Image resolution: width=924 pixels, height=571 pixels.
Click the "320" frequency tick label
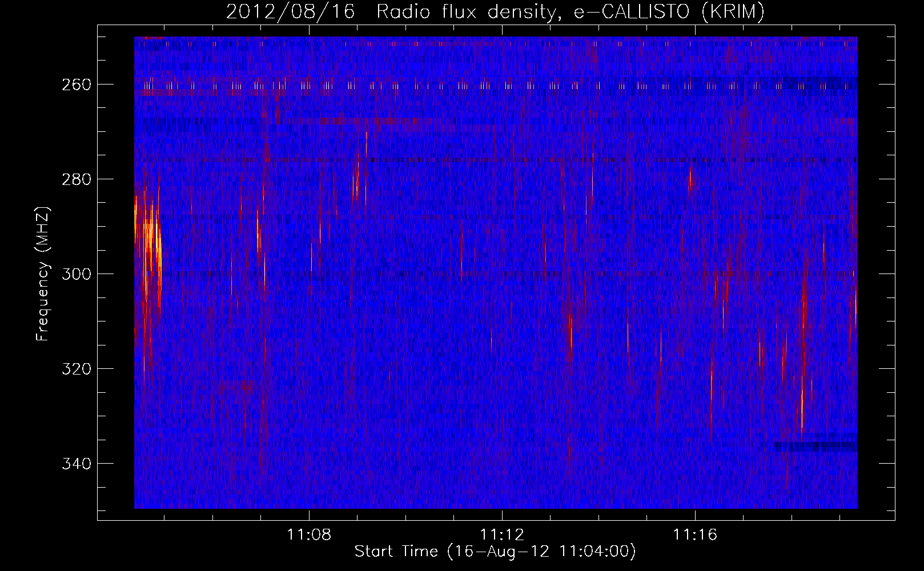77,369
